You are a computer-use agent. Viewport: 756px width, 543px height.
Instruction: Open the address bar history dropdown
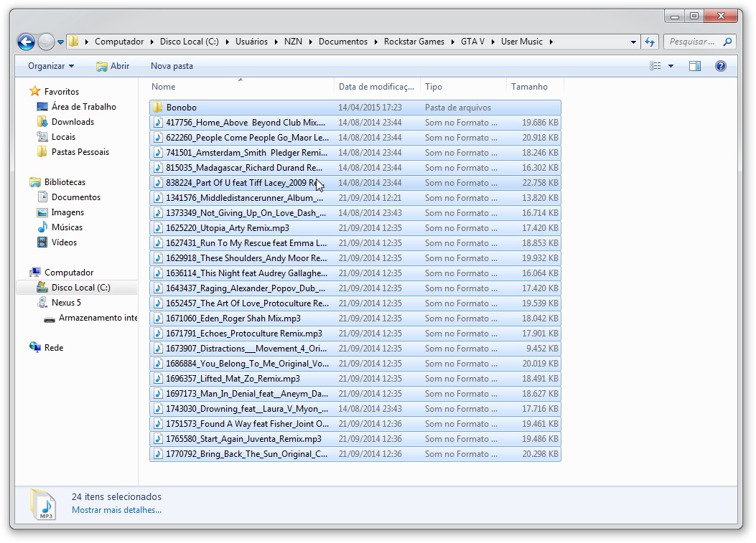click(x=633, y=42)
